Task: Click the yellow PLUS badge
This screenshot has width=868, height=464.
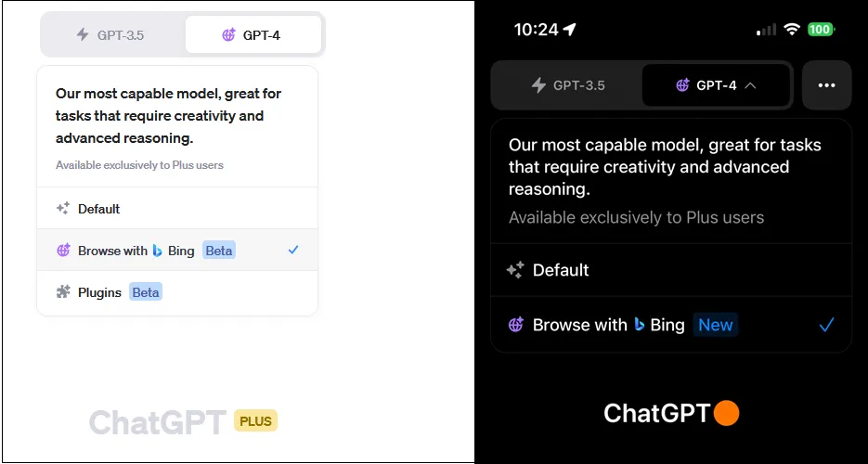Action: [255, 421]
